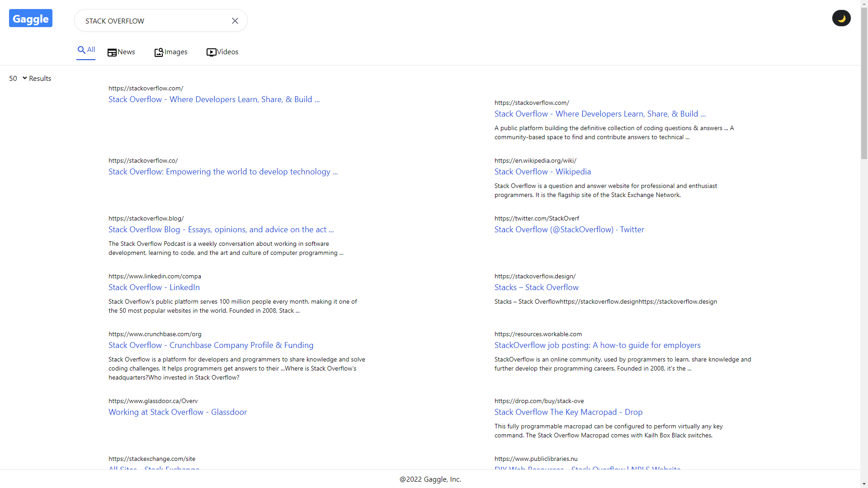Click the https://www.publiclibraries.nu URL text
Image resolution: width=868 pixels, height=488 pixels.
point(536,459)
